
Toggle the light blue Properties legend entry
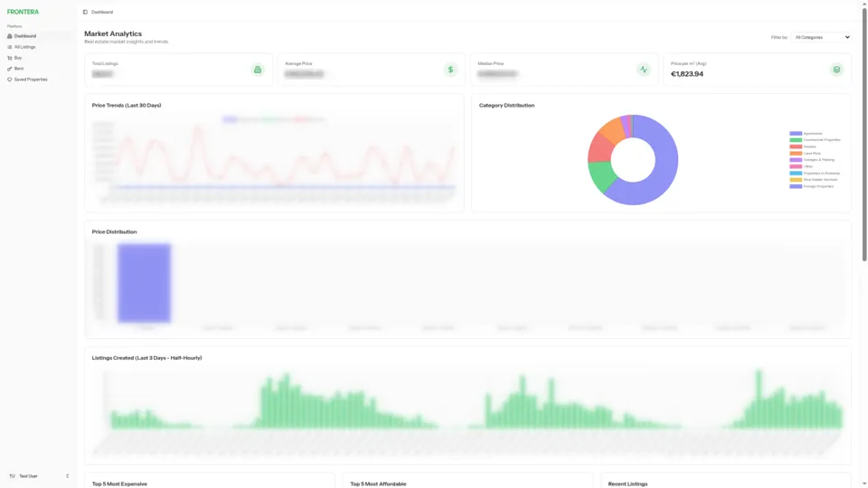815,174
